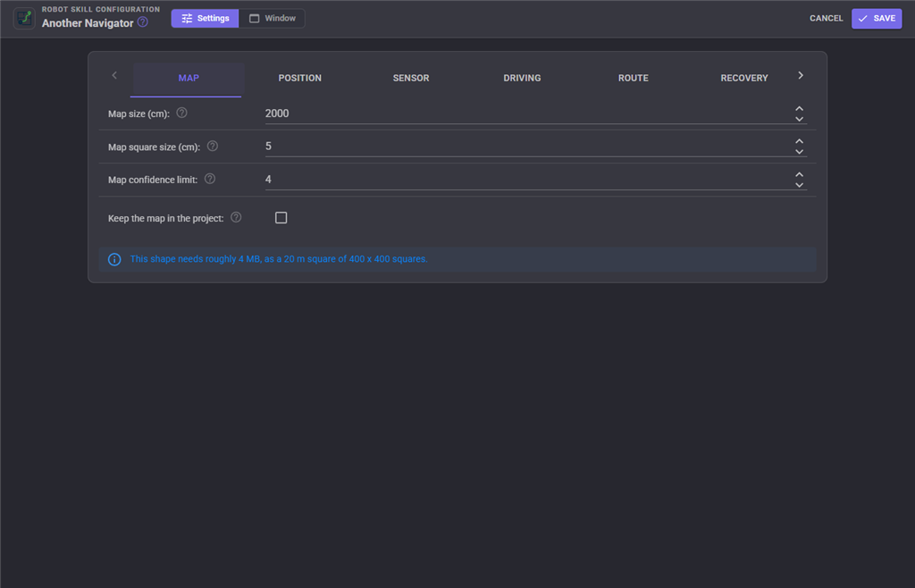Open help for Another Navigator title

click(x=143, y=22)
